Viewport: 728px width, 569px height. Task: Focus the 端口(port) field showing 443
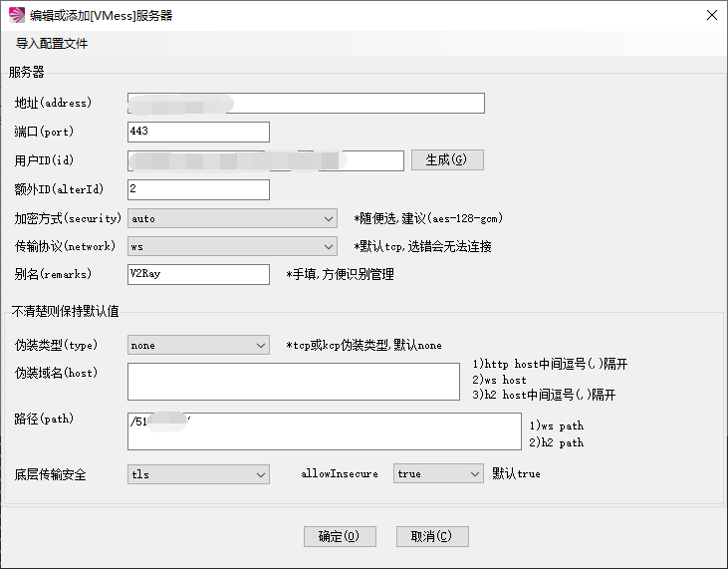pyautogui.click(x=198, y=132)
